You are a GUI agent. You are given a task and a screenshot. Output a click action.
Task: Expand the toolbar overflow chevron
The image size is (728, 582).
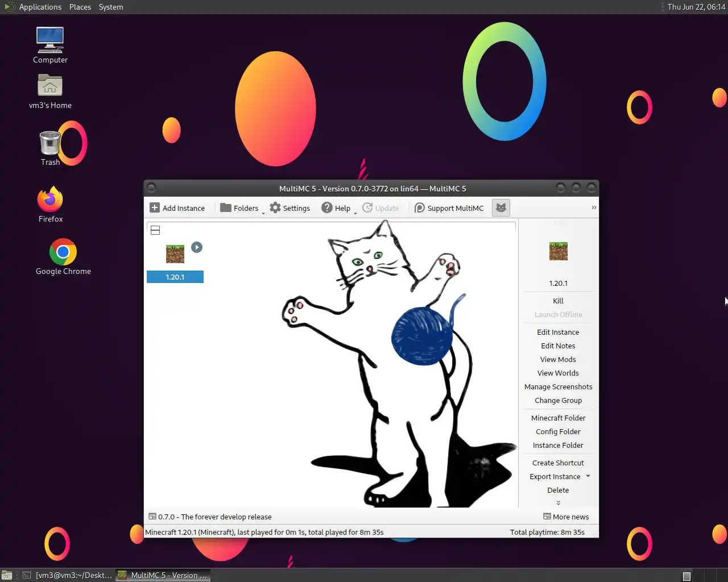pyautogui.click(x=594, y=207)
